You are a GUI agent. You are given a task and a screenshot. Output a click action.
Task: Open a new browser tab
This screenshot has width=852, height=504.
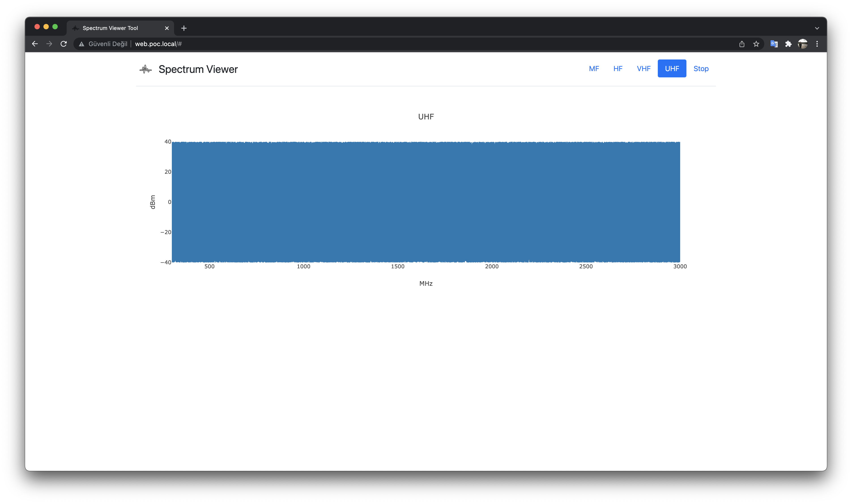pos(184,28)
